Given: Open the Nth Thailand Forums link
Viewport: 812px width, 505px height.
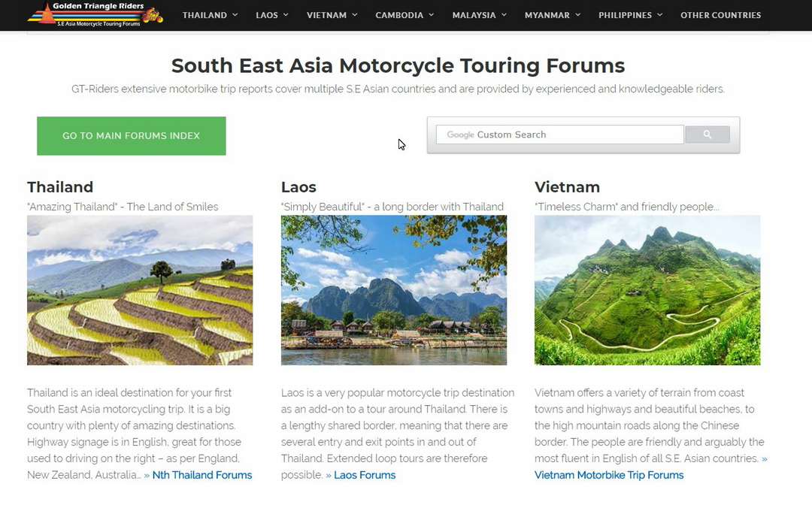Looking at the screenshot, I should click(201, 475).
